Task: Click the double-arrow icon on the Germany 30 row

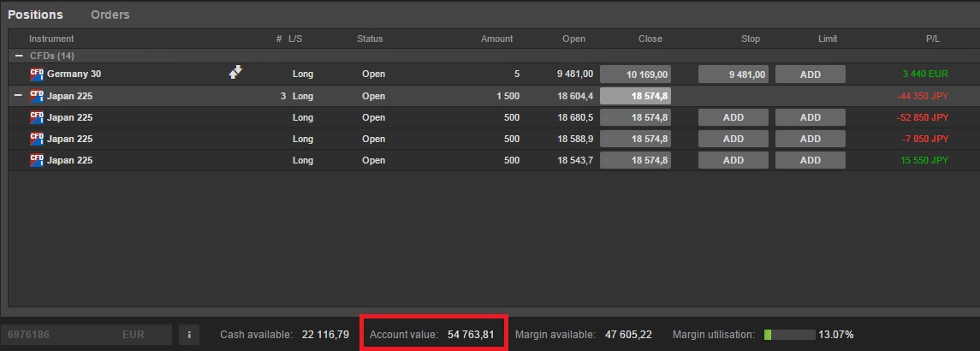Action: 235,73
